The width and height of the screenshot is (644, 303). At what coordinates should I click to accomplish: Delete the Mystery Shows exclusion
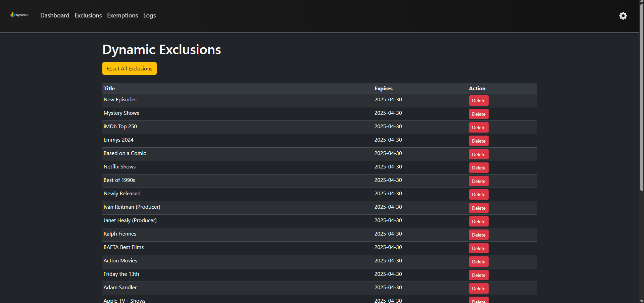479,114
